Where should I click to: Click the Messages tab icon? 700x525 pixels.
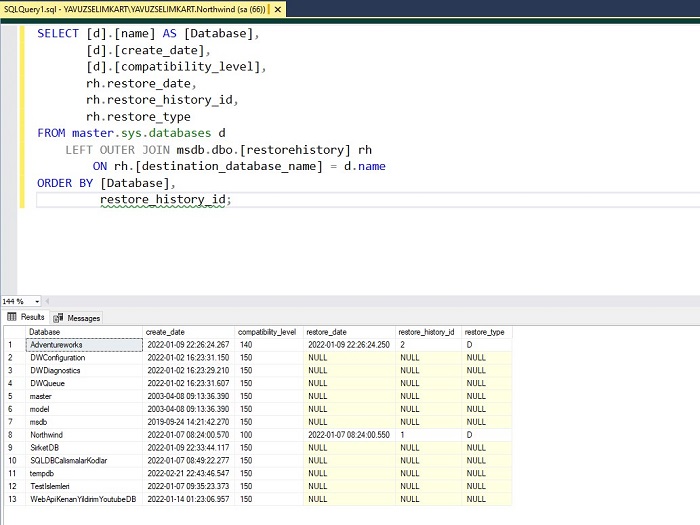[x=58, y=318]
